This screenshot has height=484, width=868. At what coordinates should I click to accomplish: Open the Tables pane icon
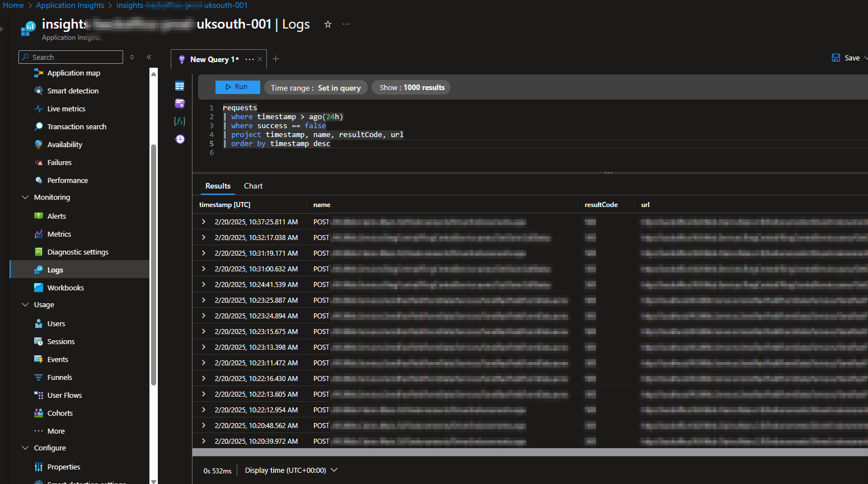(180, 86)
